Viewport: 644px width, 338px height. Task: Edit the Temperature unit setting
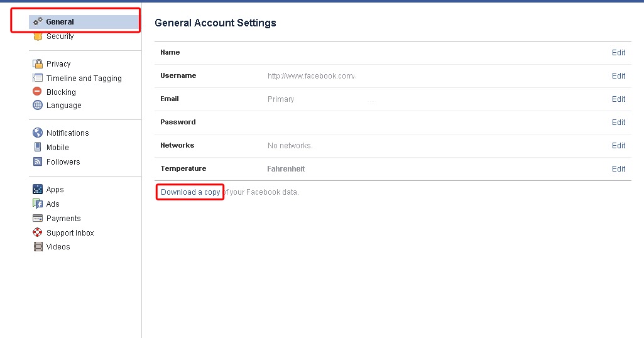[618, 169]
